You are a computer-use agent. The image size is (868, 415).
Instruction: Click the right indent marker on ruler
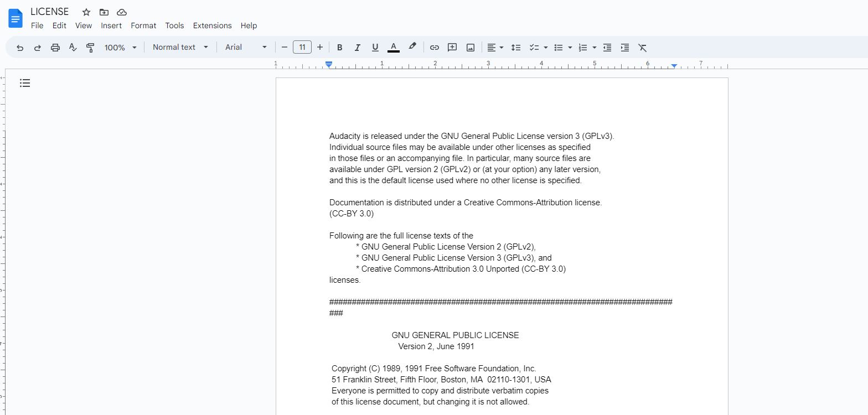[674, 66]
